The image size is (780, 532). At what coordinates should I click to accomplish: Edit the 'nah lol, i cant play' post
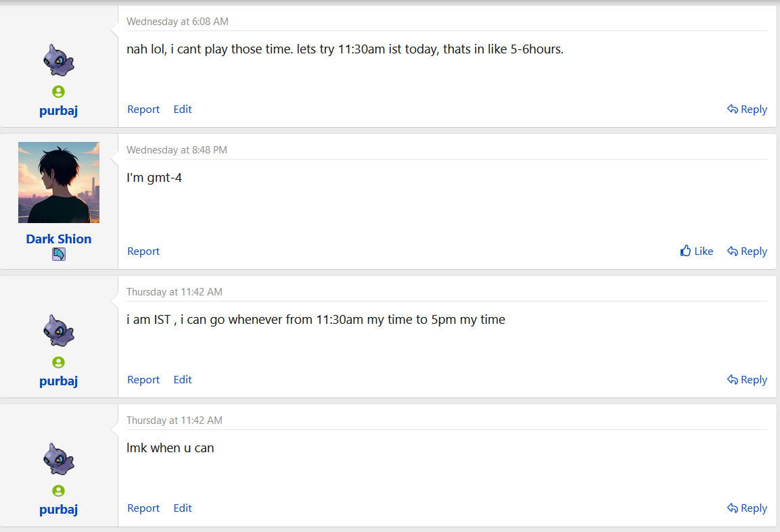point(183,110)
